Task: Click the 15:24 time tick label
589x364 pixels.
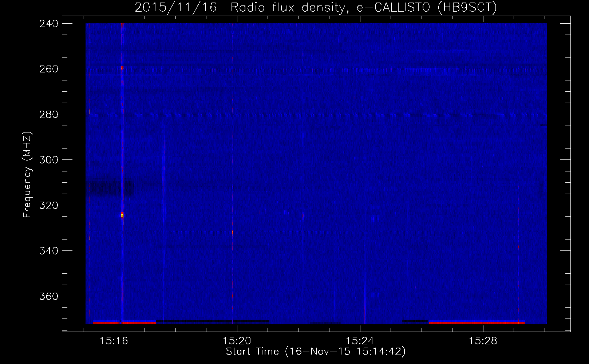Action: click(360, 341)
